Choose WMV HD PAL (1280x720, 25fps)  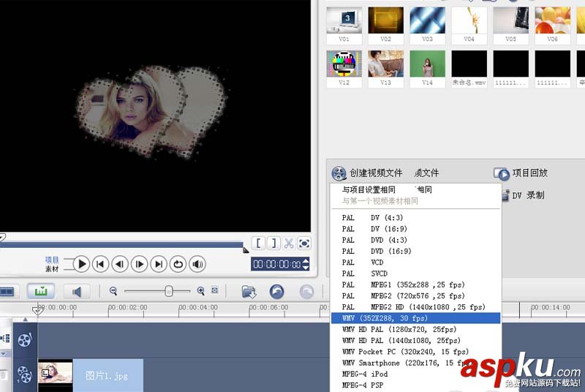[x=415, y=329]
